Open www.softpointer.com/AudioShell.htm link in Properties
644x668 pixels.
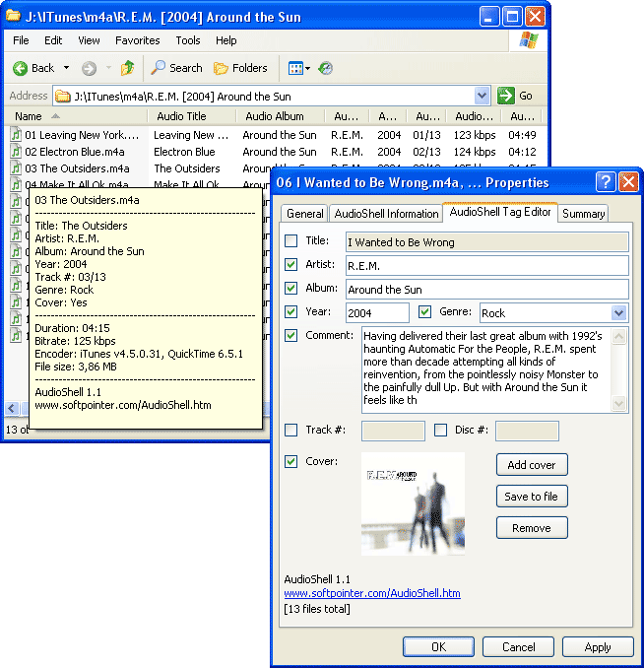[x=372, y=593]
